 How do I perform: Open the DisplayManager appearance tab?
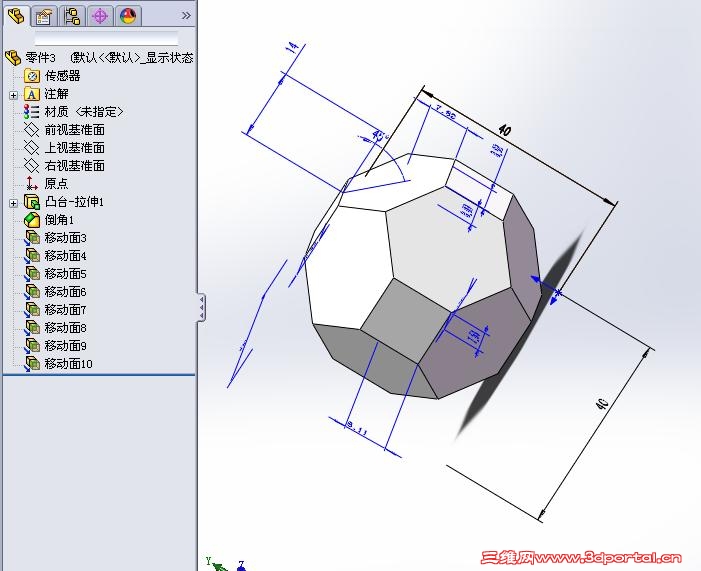point(128,17)
